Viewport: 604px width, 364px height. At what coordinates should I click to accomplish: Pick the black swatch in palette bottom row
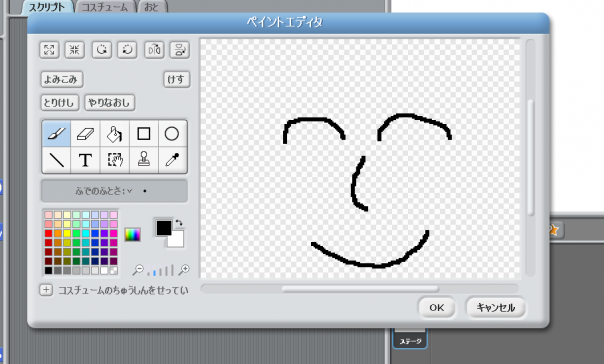click(x=48, y=270)
